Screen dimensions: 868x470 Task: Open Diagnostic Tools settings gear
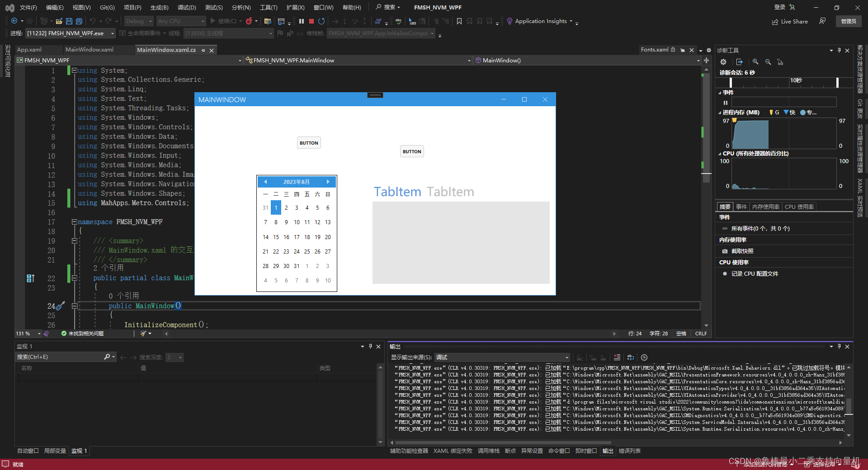723,62
